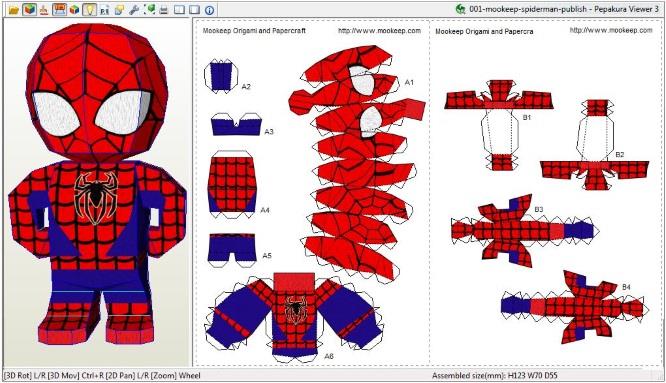This screenshot has height=383, width=666.
Task: Select the A2 blue pattern piece
Action: point(220,76)
